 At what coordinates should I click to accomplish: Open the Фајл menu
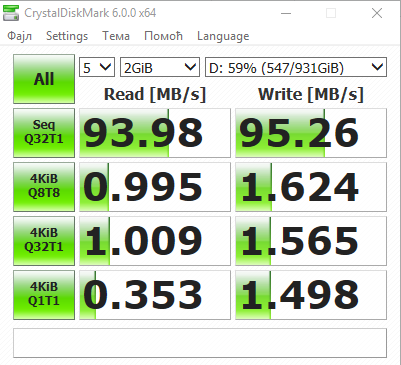20,36
